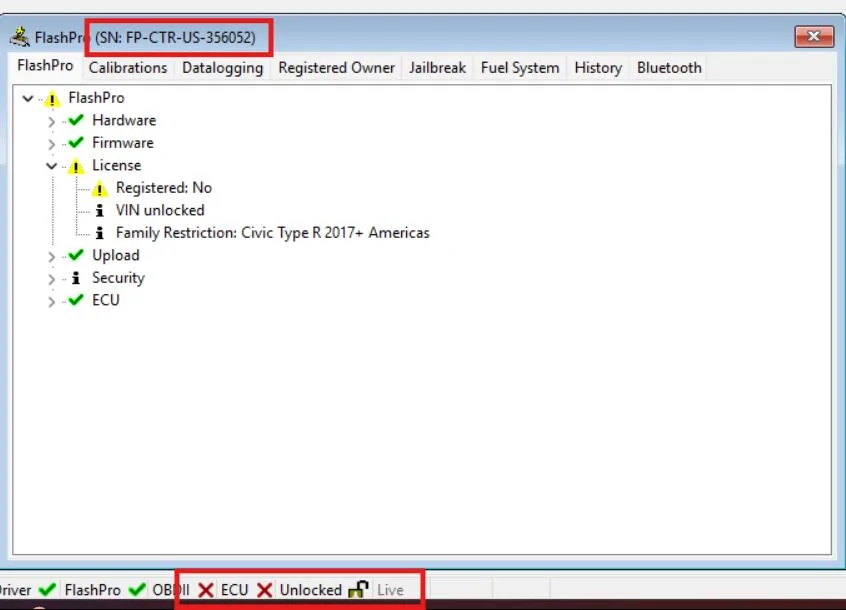
Task: Click the red X after ECU in status bar
Action: (x=264, y=590)
